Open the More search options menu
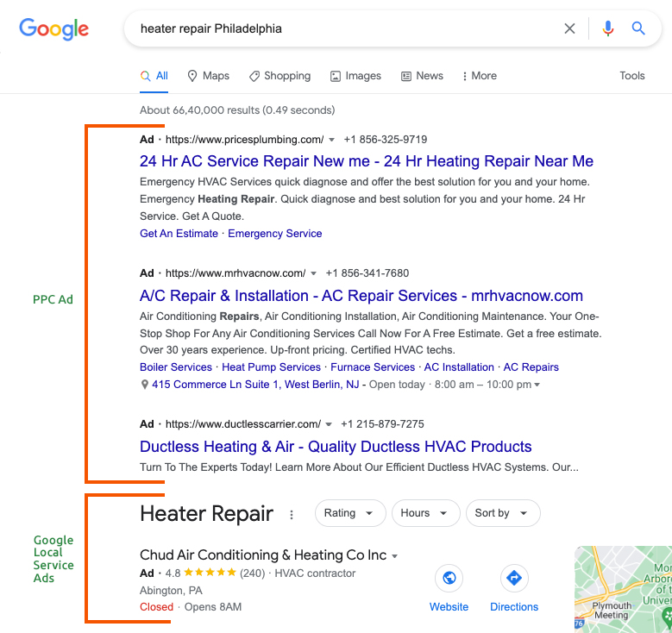672x633 pixels. 480,76
